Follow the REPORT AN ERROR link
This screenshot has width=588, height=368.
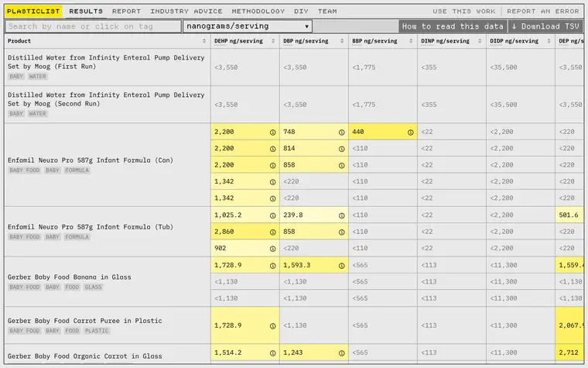(x=543, y=12)
